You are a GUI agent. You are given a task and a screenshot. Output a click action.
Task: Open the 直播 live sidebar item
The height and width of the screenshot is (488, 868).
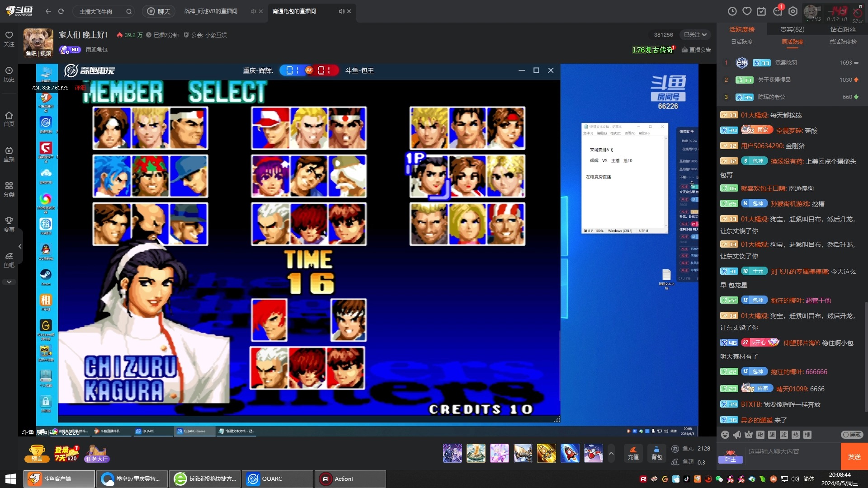9,154
